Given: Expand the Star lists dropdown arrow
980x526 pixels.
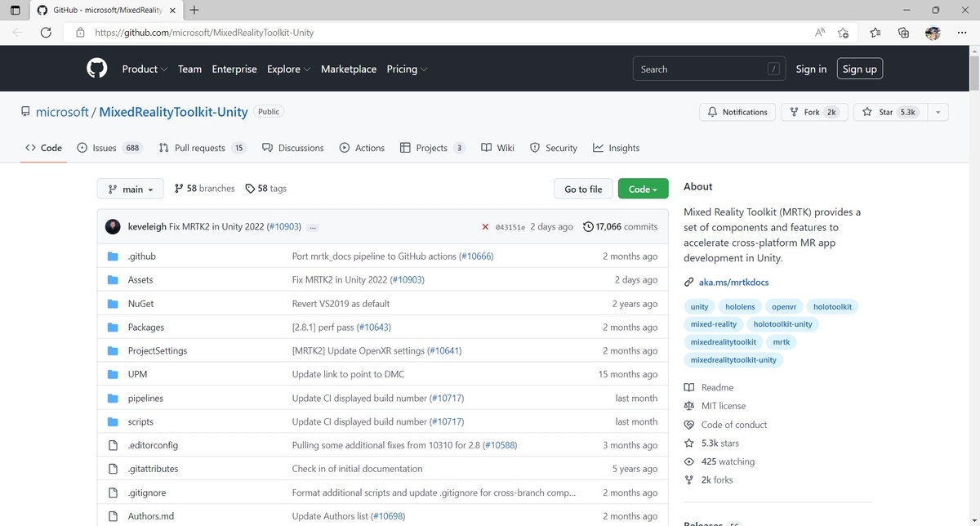Looking at the screenshot, I should pos(938,112).
